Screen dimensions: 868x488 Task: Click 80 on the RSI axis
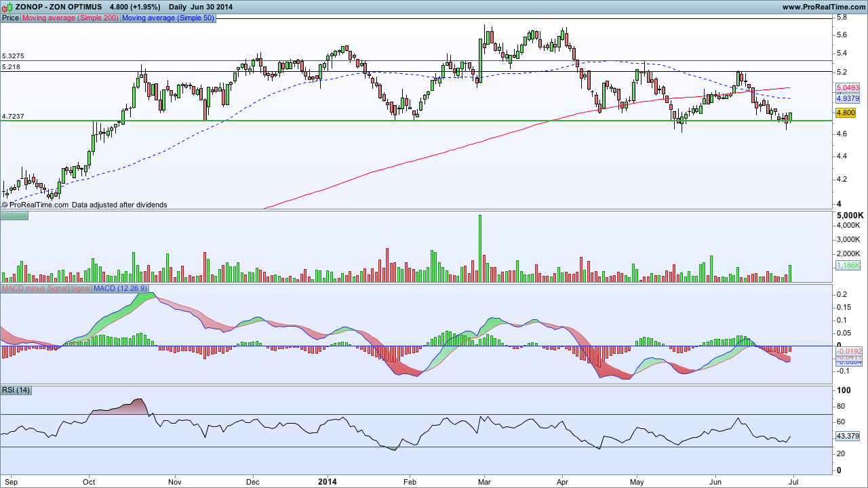841,407
